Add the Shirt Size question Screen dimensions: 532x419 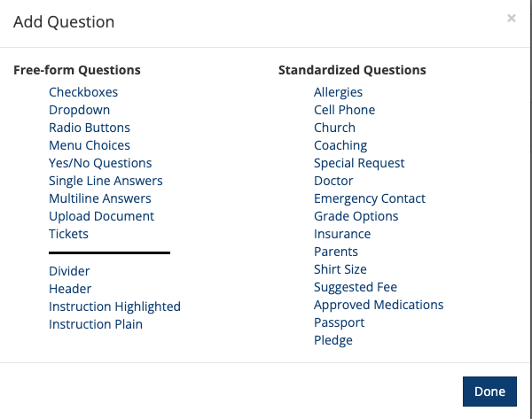340,269
